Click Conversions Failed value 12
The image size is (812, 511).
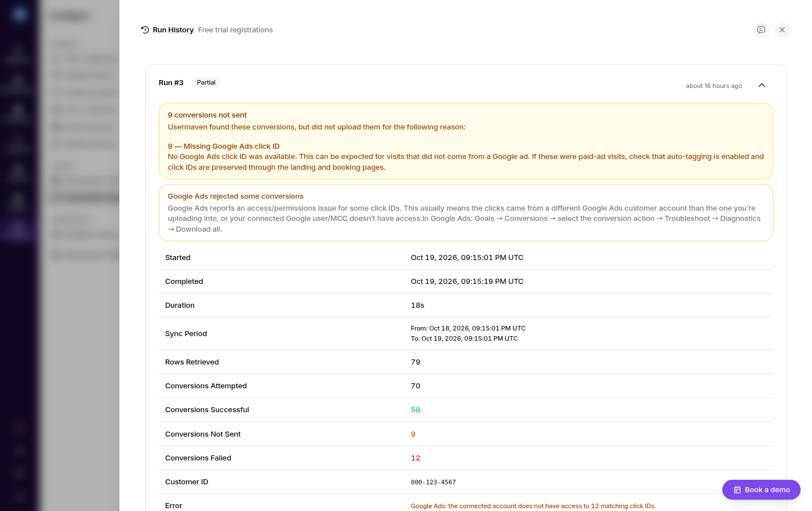pyautogui.click(x=416, y=458)
